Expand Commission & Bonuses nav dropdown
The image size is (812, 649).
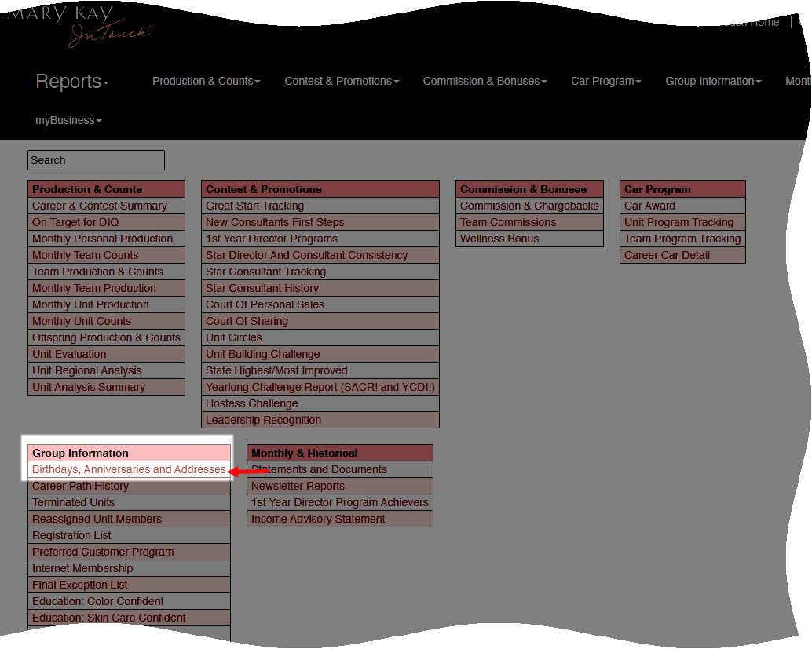coord(485,82)
